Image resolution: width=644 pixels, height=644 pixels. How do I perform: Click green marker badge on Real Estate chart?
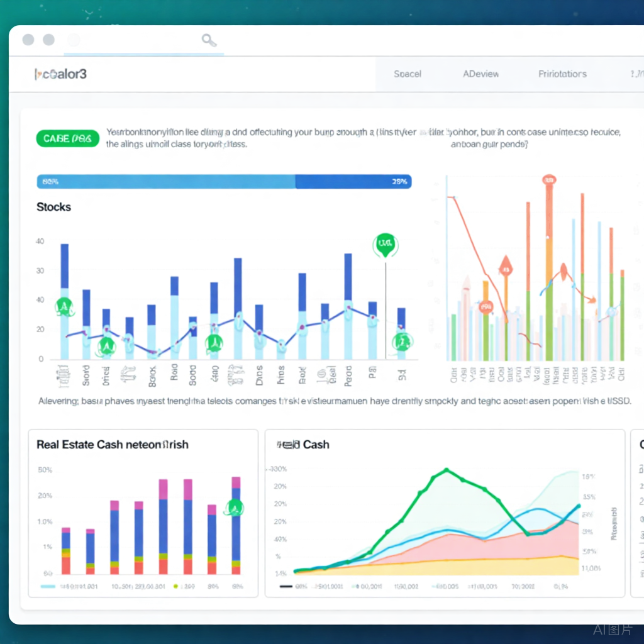point(235,508)
